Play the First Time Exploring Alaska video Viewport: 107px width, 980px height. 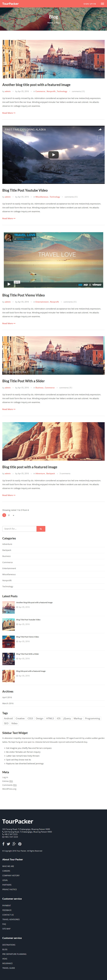(53, 154)
